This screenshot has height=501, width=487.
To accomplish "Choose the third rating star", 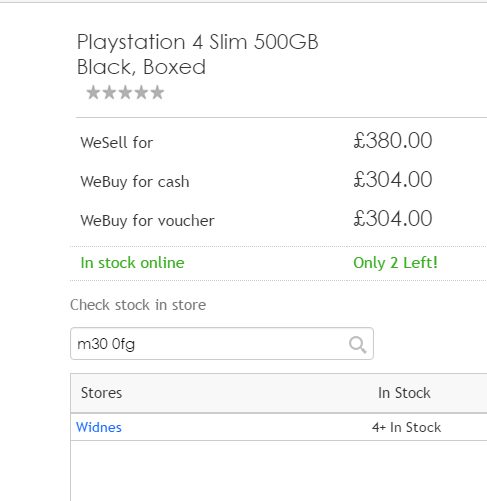I will coord(125,92).
